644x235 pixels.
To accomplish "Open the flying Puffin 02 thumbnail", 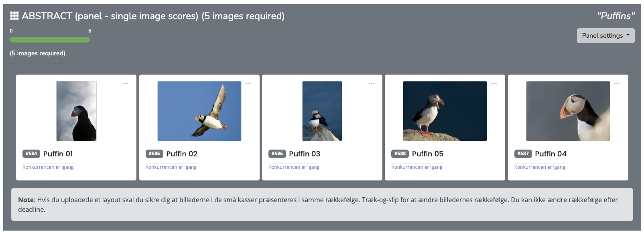I will click(199, 111).
